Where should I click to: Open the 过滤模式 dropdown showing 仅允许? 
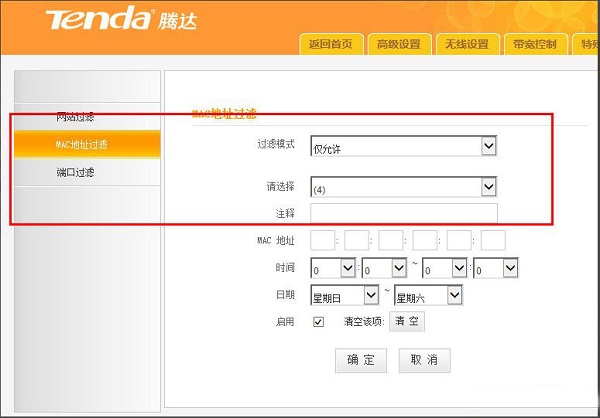[403, 145]
